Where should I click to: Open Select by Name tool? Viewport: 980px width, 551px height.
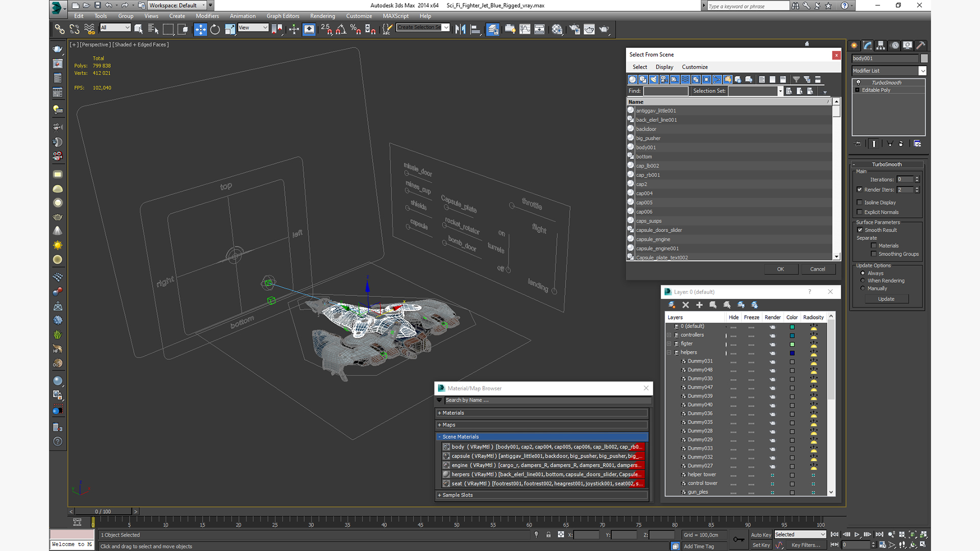click(x=153, y=29)
